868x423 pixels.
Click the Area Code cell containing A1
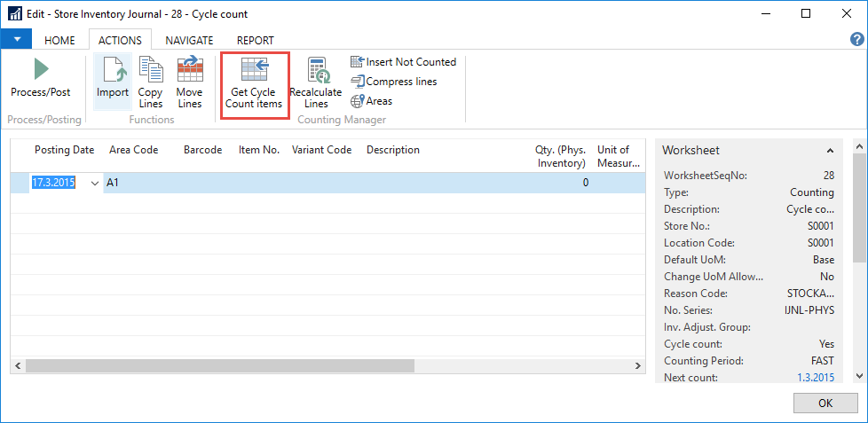[139, 183]
